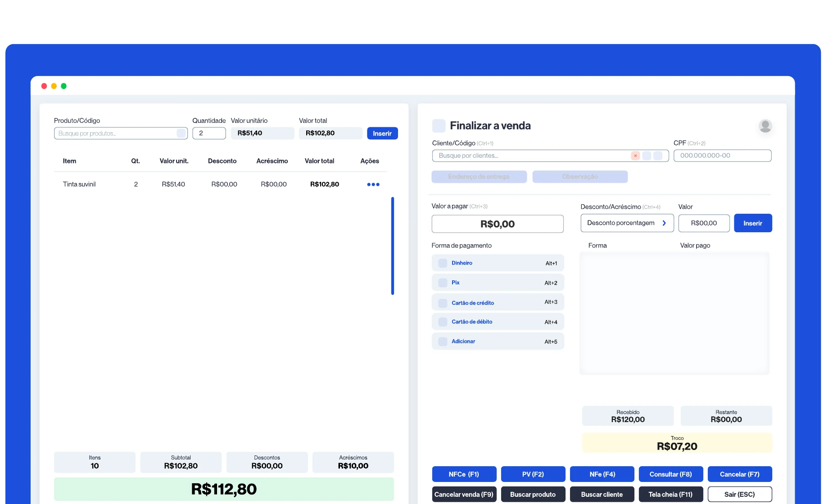
Task: Click the icon next to Pix
Action: 443,283
